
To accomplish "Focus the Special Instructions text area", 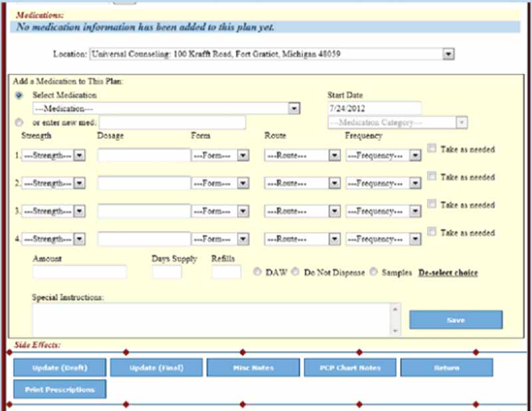I will [x=216, y=319].
